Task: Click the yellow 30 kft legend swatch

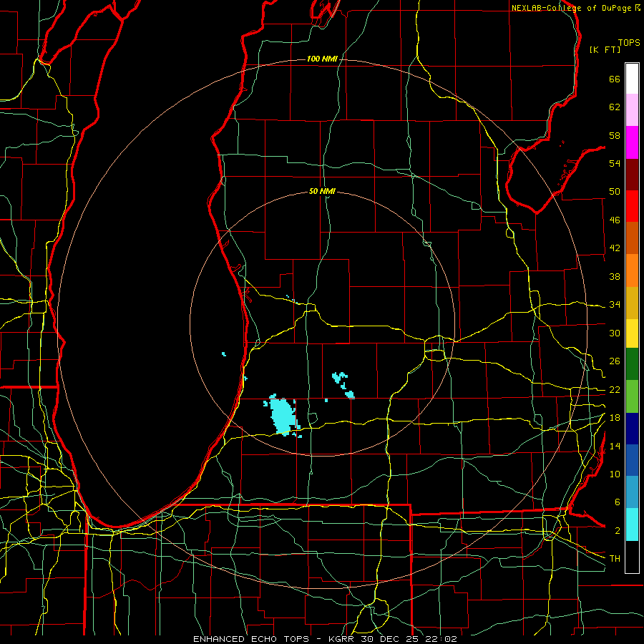Action: [x=632, y=333]
